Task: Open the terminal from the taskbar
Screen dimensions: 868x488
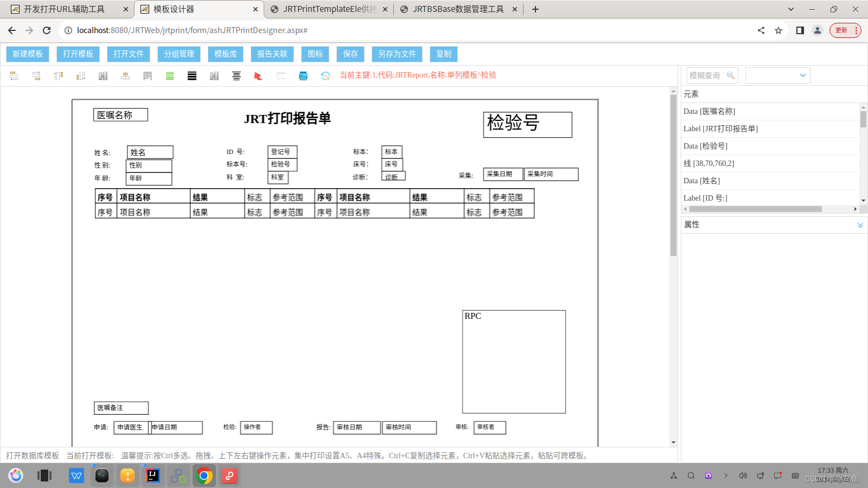Action: pos(102,476)
